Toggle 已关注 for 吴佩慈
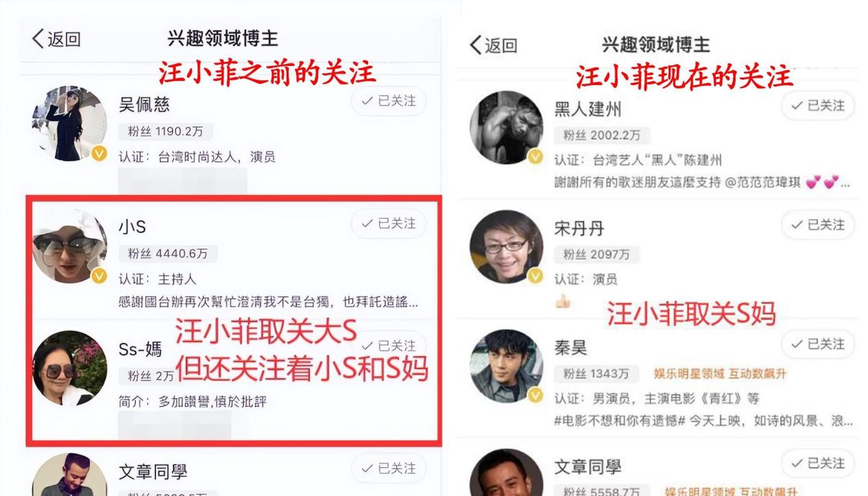 pos(389,102)
